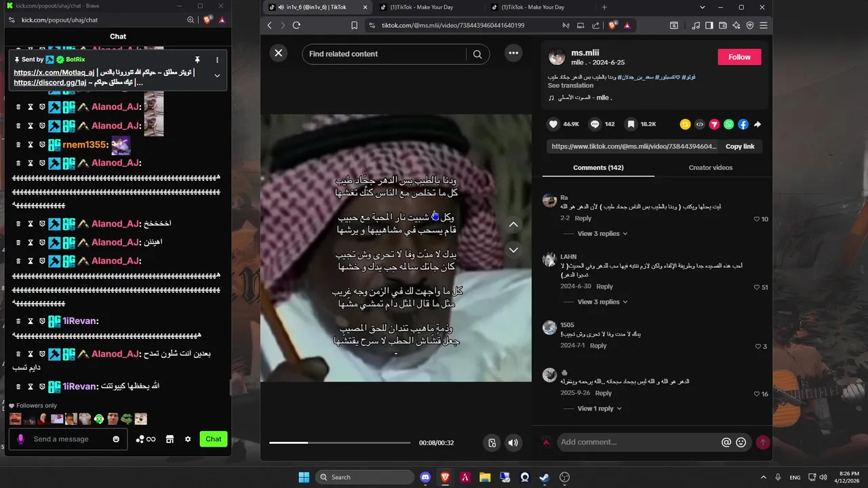Image resolution: width=868 pixels, height=488 pixels.
Task: Share the video to WhatsApp
Action: click(x=728, y=124)
